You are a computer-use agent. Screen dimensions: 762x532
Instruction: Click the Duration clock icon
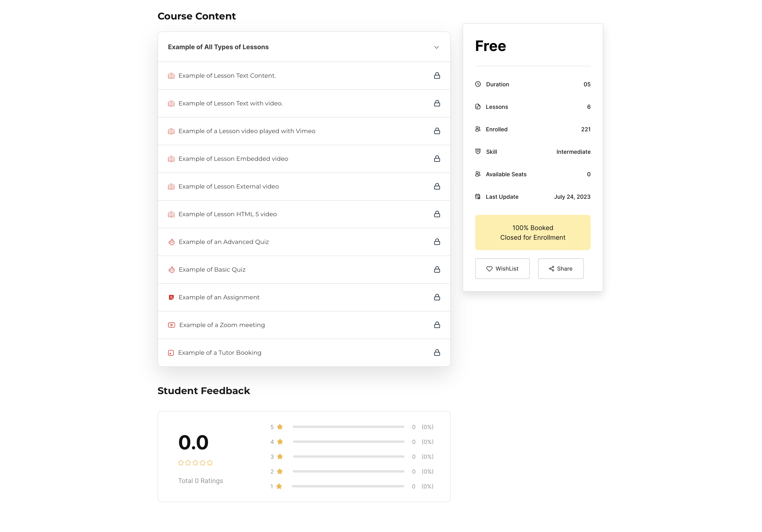[x=478, y=84]
